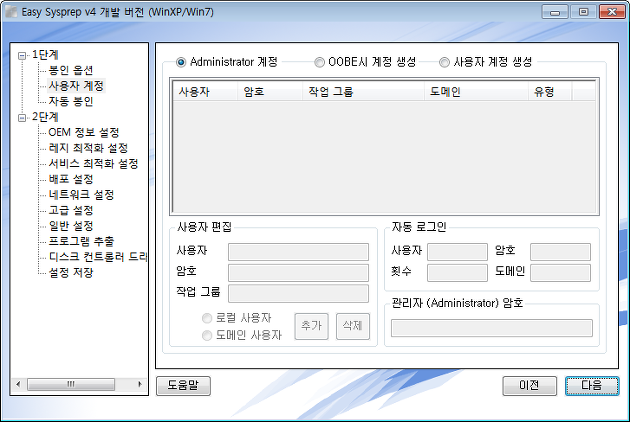This screenshot has height=422, width=630.
Task: Click the tree horizontal scrollbar thumb
Action: pos(71,385)
